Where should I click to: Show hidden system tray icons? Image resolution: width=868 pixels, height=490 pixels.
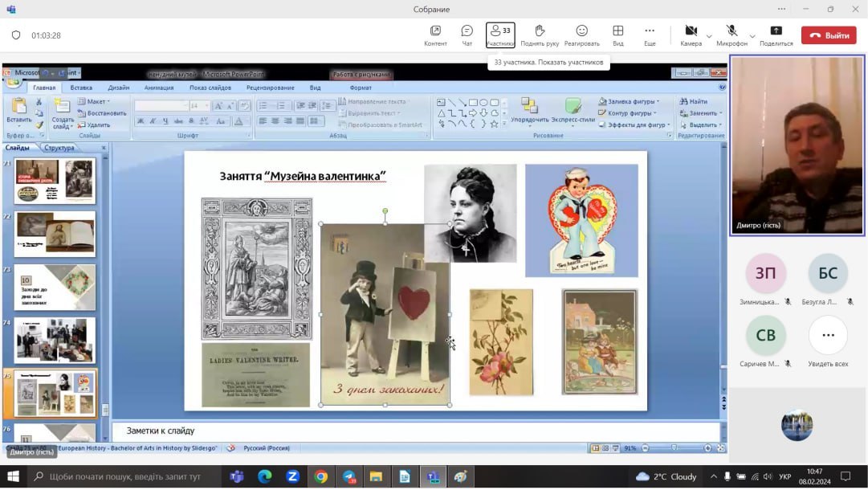click(713, 476)
